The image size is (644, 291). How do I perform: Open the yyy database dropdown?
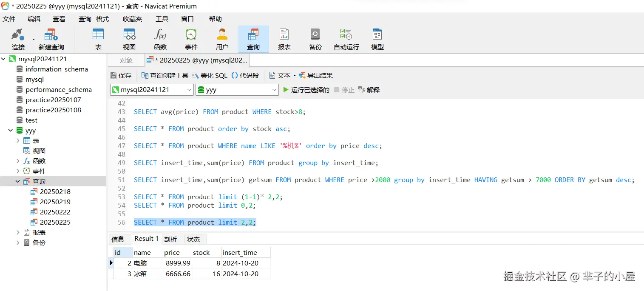coord(275,90)
